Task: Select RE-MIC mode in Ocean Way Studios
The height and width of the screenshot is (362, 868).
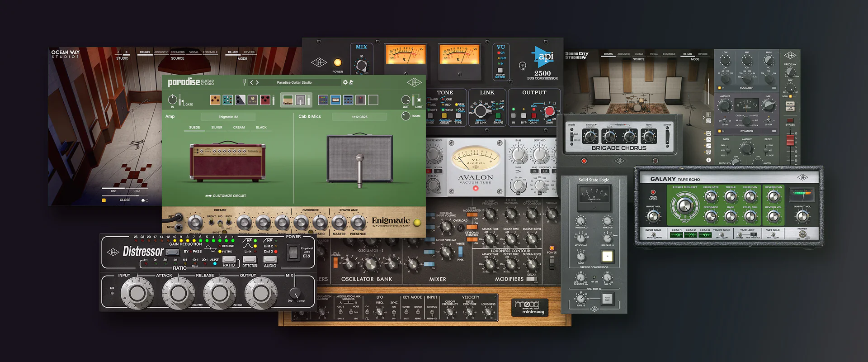Action: click(233, 52)
